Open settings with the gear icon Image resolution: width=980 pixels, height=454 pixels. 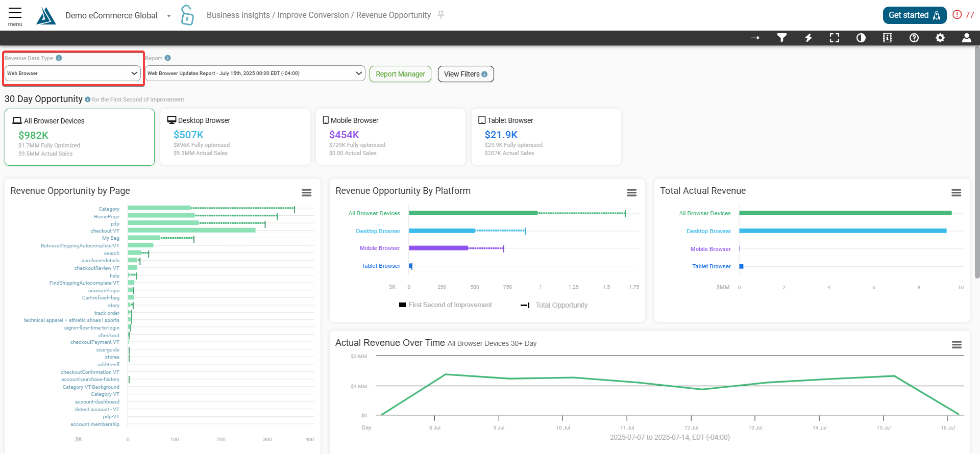[940, 38]
